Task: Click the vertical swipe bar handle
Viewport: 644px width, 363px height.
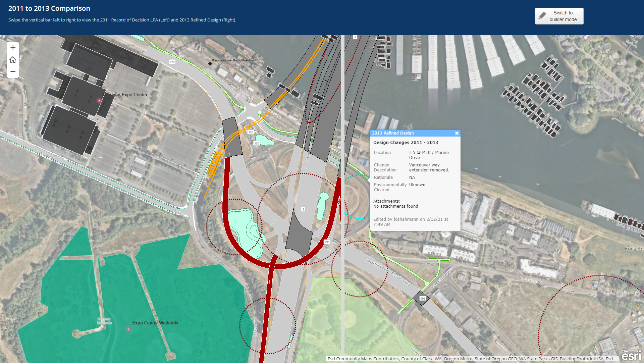Action: pos(342,198)
